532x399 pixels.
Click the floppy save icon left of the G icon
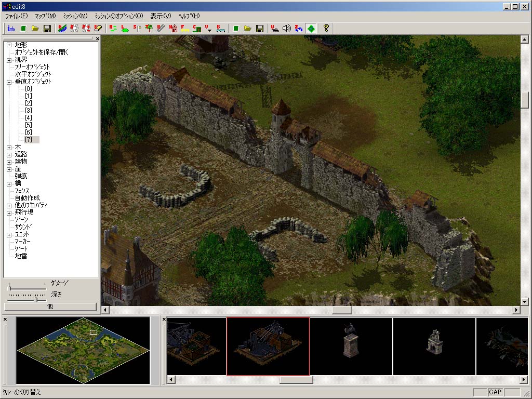coord(47,29)
